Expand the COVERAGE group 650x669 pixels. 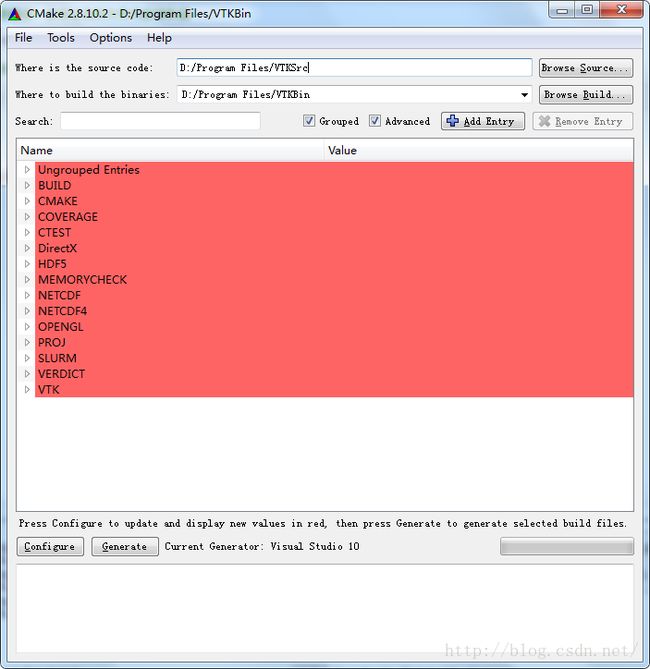point(27,217)
